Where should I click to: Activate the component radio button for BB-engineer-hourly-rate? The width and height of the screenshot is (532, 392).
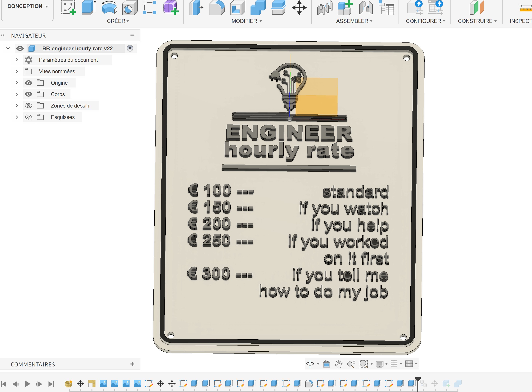pos(130,48)
